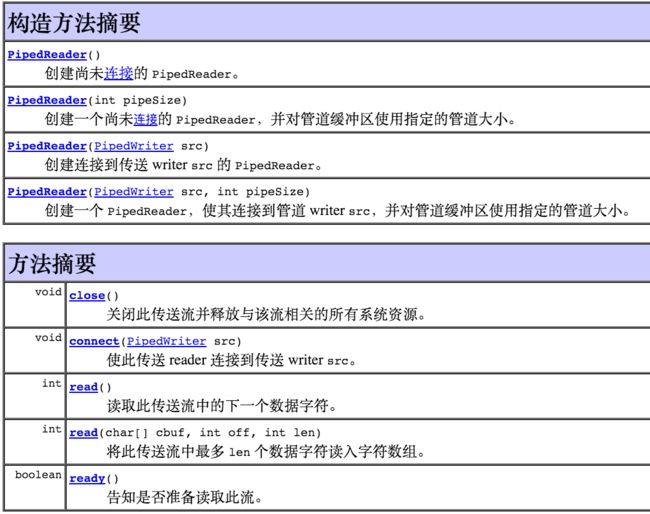The width and height of the screenshot is (650, 514).
Task: Click the text 创建连接到传送 writer src 的 PipedReader。
Action: (x=183, y=165)
